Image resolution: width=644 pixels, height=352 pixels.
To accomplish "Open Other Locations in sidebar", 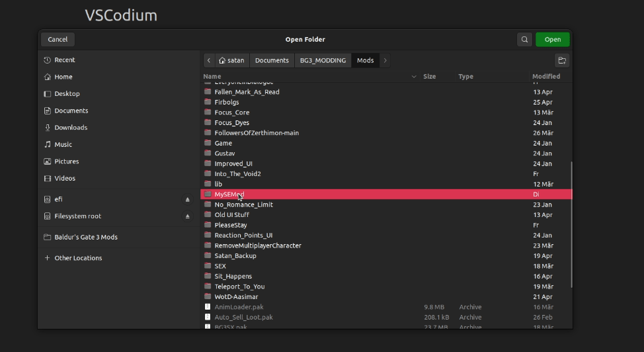I will point(119,258).
